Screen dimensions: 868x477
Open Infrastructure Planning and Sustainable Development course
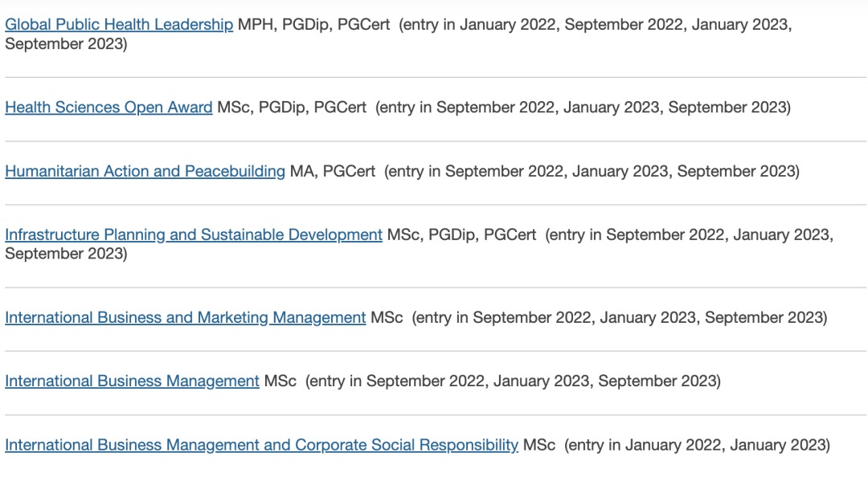(x=194, y=234)
